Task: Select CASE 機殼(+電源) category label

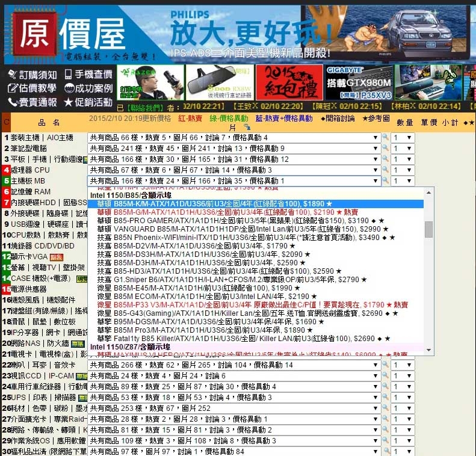Action: [x=40, y=278]
